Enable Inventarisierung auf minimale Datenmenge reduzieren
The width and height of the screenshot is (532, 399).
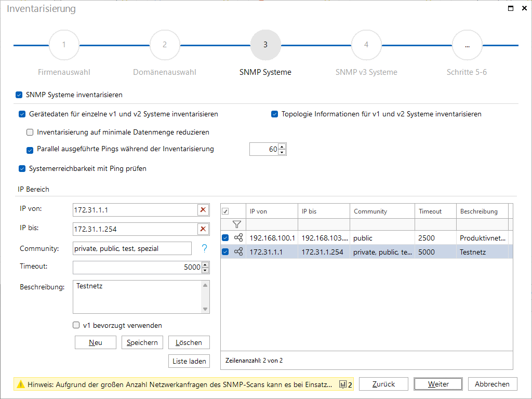(x=30, y=132)
